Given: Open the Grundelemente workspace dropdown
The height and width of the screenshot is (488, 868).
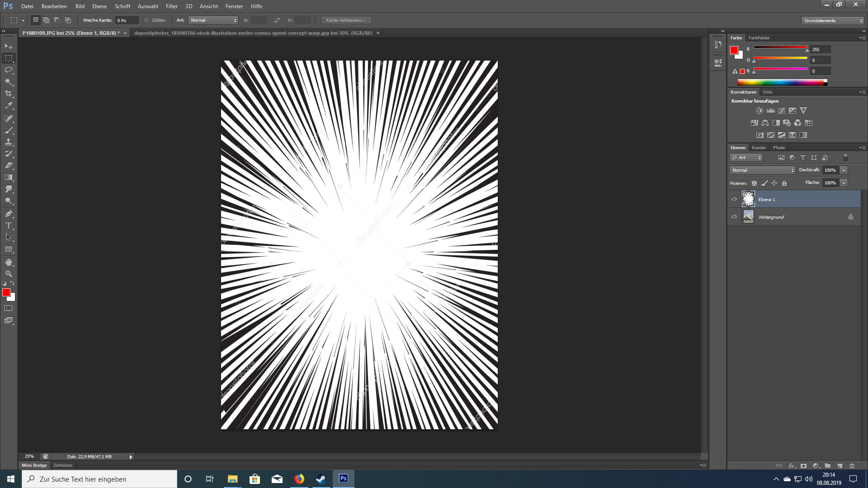Looking at the screenshot, I should coord(833,21).
